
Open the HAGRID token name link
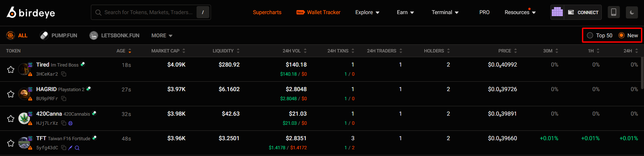click(x=46, y=89)
